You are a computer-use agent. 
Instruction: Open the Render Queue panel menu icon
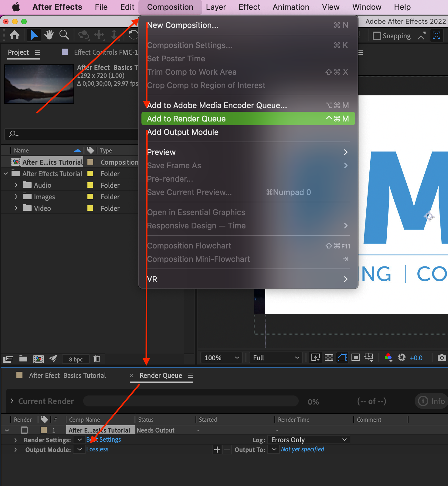(x=191, y=376)
